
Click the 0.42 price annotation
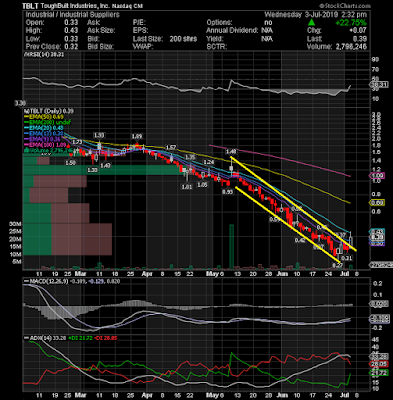click(300, 240)
